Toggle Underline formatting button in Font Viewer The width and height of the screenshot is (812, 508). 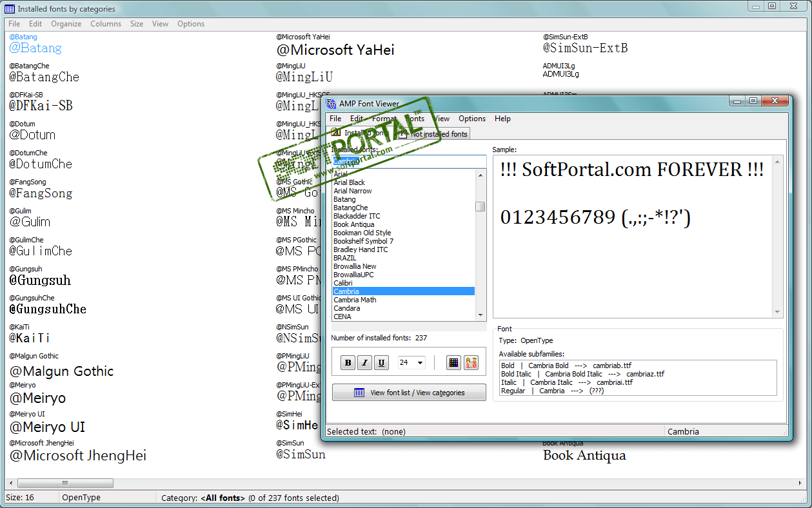pyautogui.click(x=382, y=363)
